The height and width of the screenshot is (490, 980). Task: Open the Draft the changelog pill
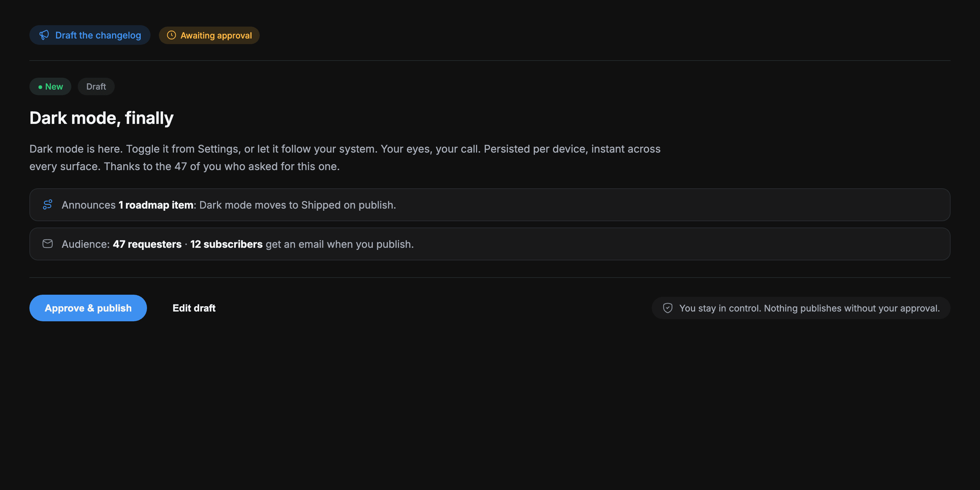pos(90,35)
